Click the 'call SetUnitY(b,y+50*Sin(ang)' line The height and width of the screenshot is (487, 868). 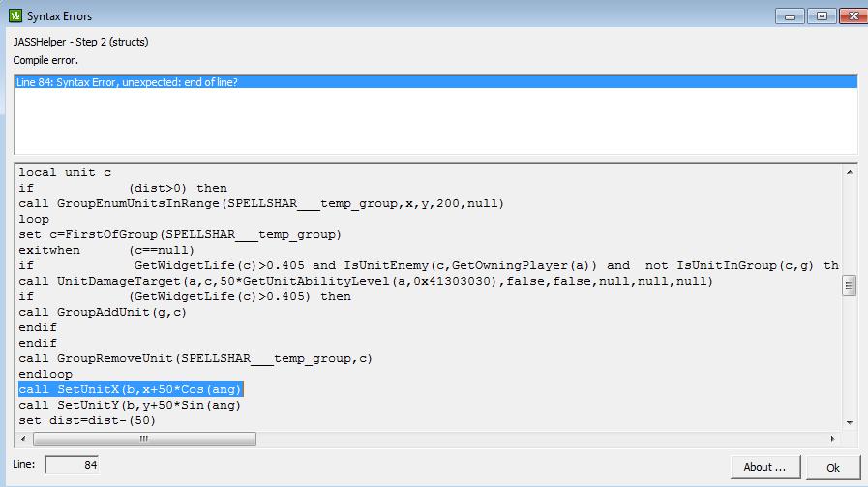point(130,405)
